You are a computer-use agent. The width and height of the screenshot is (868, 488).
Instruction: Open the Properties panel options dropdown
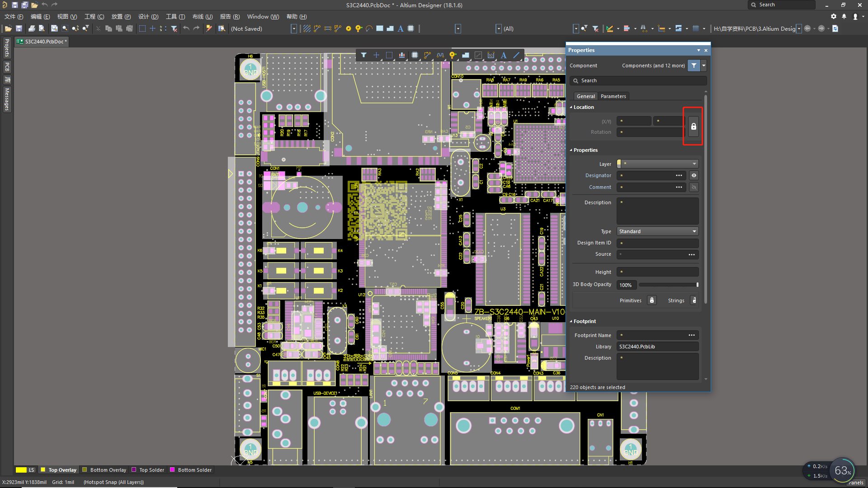[698, 50]
